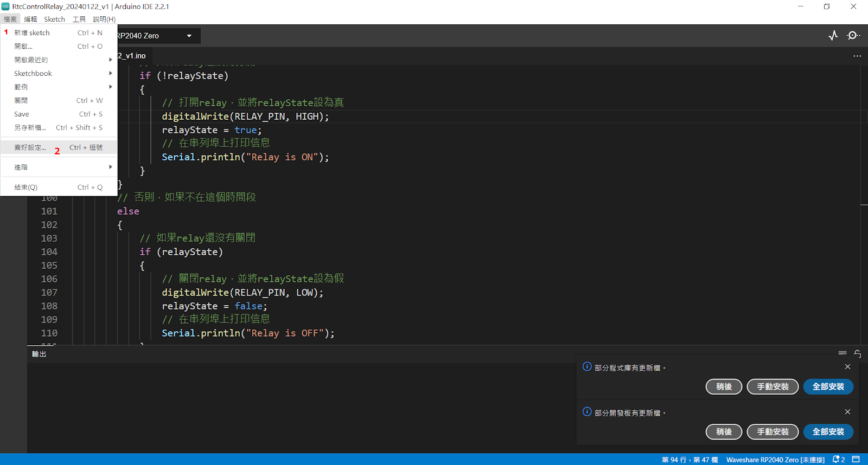
Task: Open the 工具 menu
Action: 79,19
